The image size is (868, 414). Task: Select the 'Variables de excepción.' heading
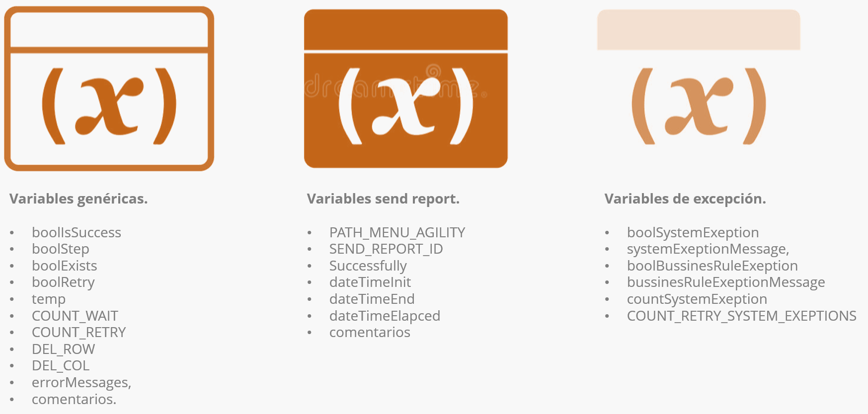click(685, 199)
